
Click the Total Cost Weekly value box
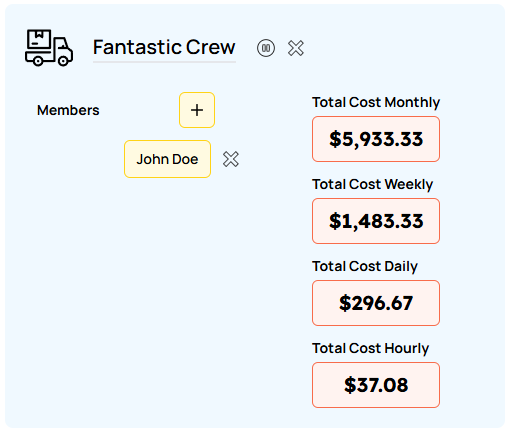tap(376, 221)
